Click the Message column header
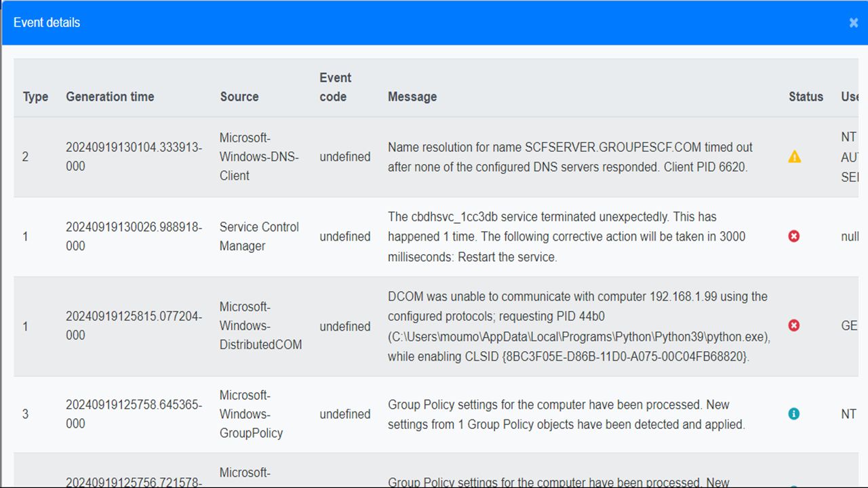Image resolution: width=868 pixels, height=488 pixels. click(412, 97)
